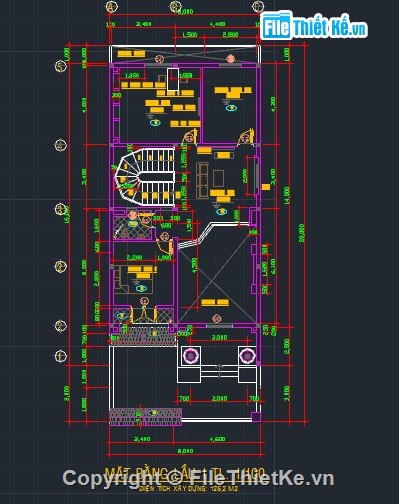Viewport: 399px width, 504px height.
Task: Pick the 4,600 dimension text
Action: pos(217,439)
